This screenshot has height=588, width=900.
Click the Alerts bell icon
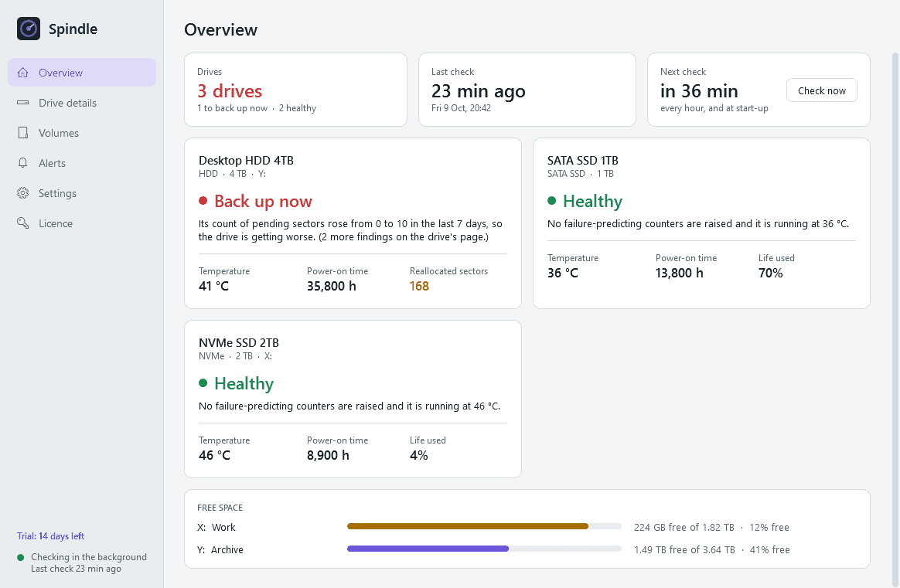[x=23, y=163]
